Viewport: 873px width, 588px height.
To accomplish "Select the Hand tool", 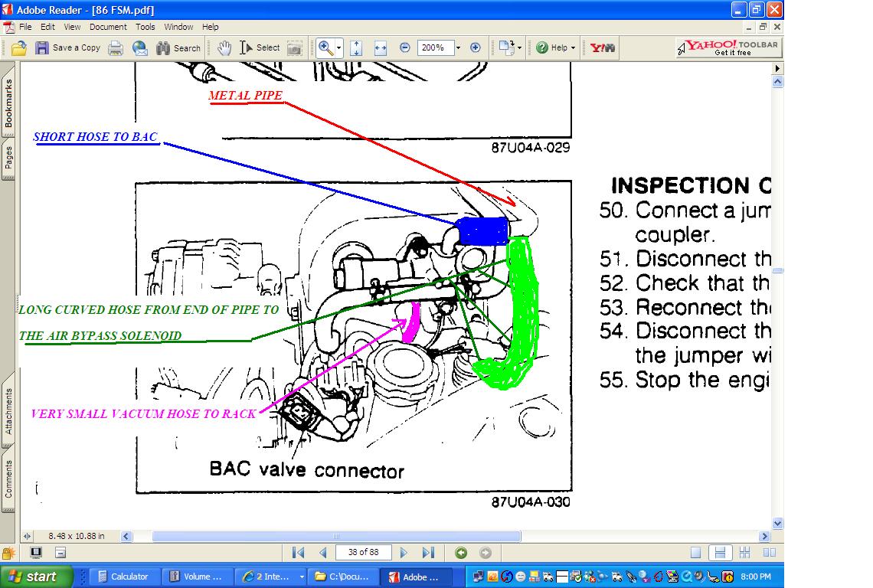I will 224,48.
